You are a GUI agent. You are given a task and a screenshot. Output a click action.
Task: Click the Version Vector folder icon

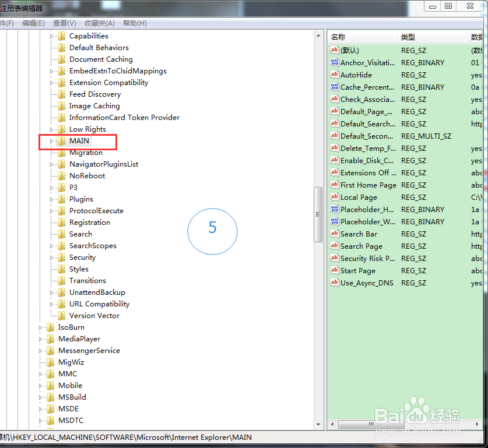click(x=62, y=316)
